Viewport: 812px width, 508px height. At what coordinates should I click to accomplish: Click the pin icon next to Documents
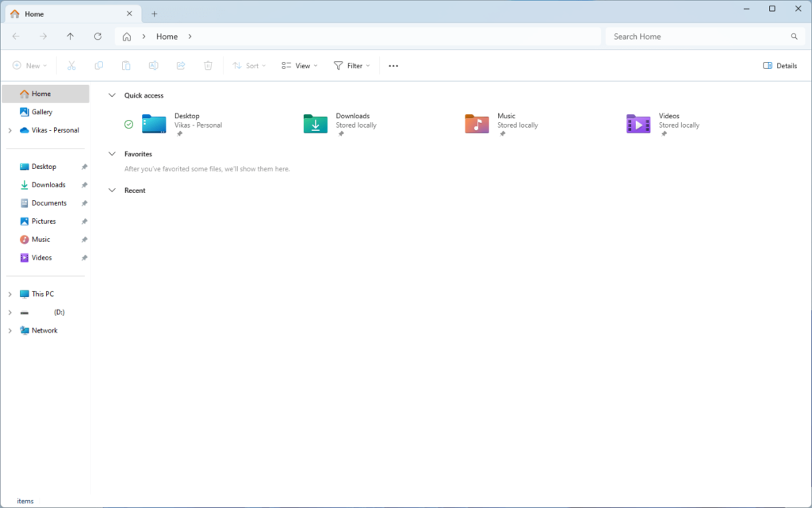pyautogui.click(x=84, y=203)
